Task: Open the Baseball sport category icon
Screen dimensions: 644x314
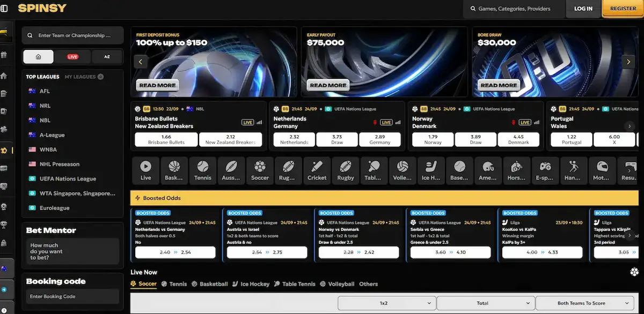Action: tap(459, 170)
